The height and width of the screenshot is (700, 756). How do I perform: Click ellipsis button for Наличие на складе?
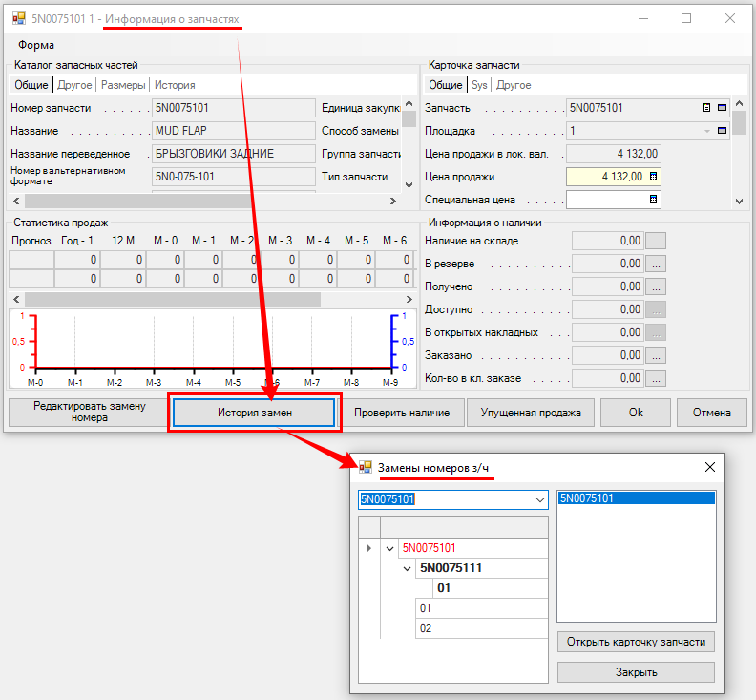pyautogui.click(x=656, y=241)
